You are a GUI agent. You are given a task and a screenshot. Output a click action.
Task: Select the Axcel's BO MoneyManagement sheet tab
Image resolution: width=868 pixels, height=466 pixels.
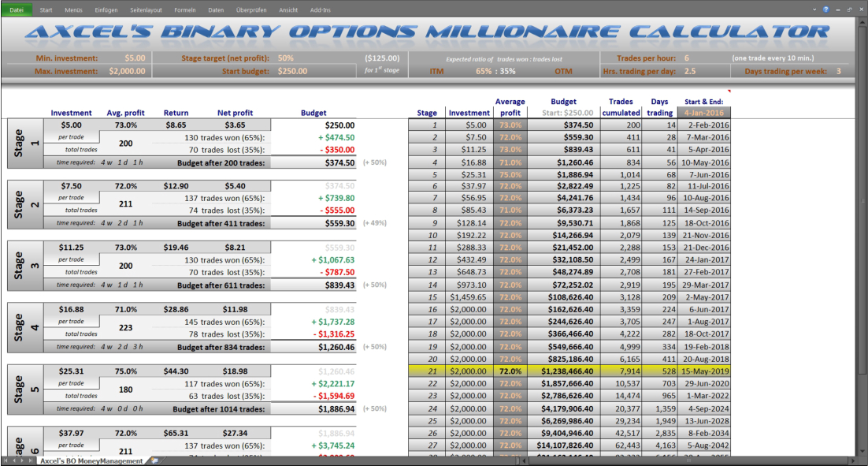(x=91, y=460)
